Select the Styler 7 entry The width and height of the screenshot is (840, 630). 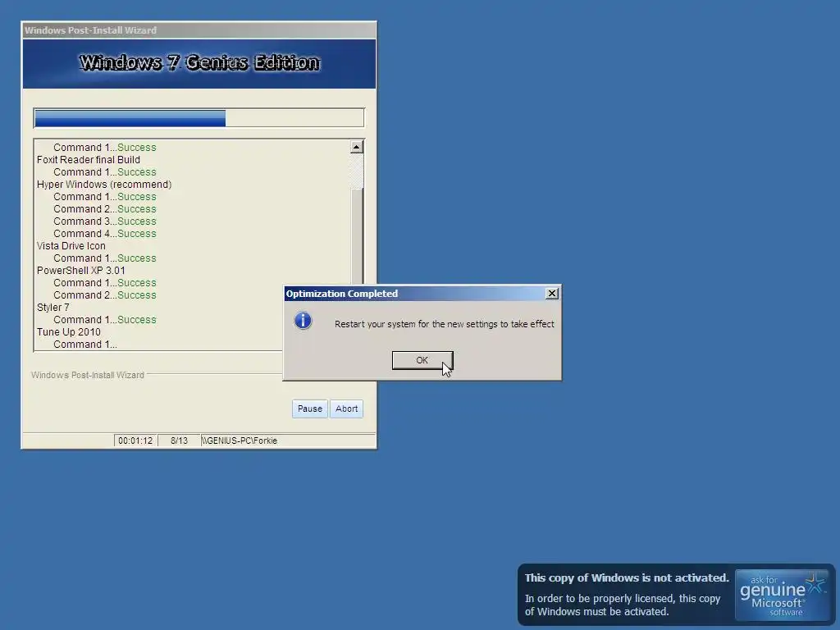tap(52, 308)
